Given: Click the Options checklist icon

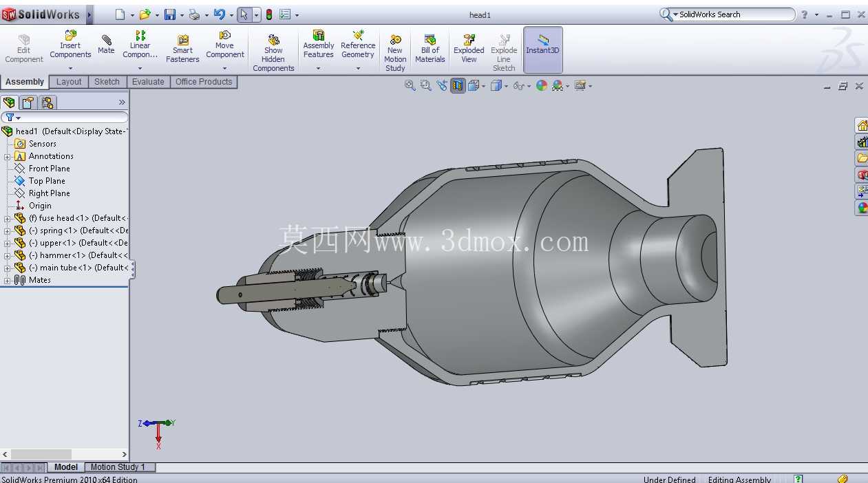Looking at the screenshot, I should (285, 14).
